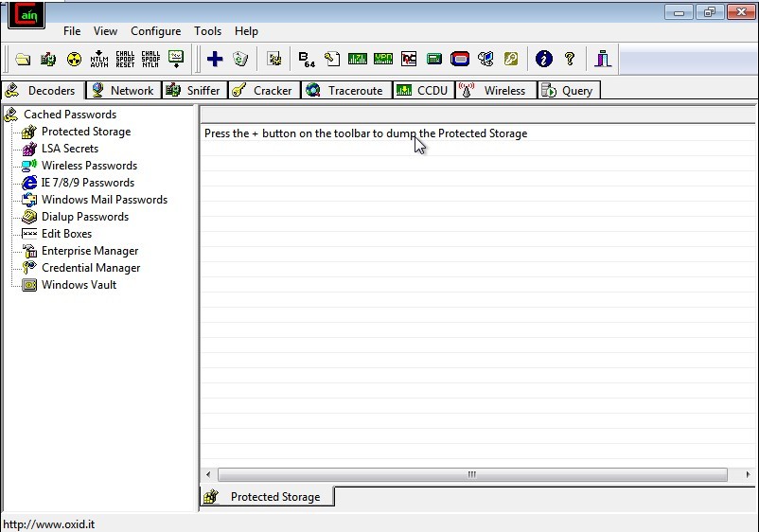Open the Help menu
The image size is (759, 532).
pos(246,31)
